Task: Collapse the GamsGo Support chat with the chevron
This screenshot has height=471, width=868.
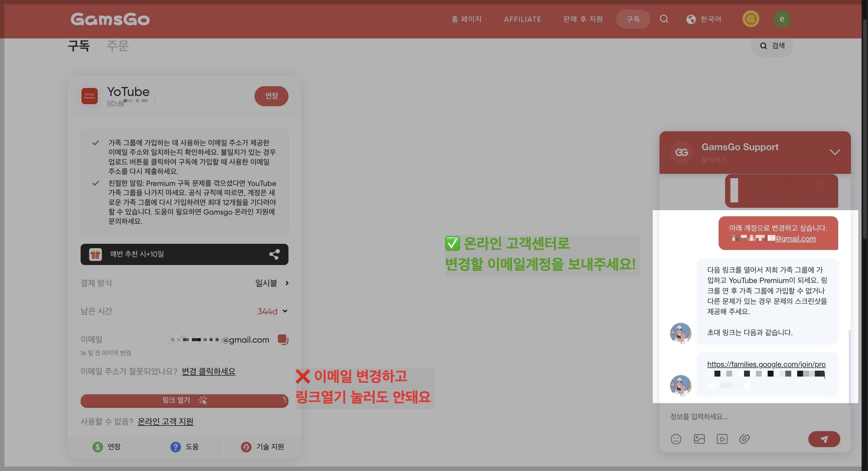Action: point(835,152)
